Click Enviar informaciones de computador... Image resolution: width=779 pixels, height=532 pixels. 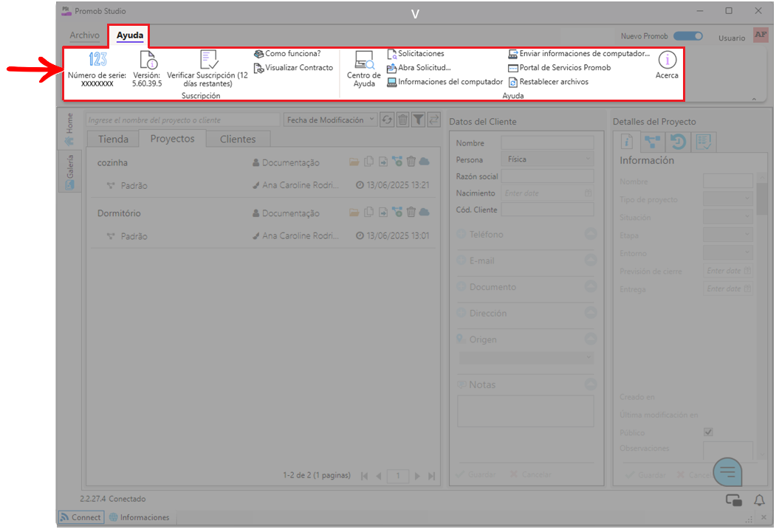579,54
